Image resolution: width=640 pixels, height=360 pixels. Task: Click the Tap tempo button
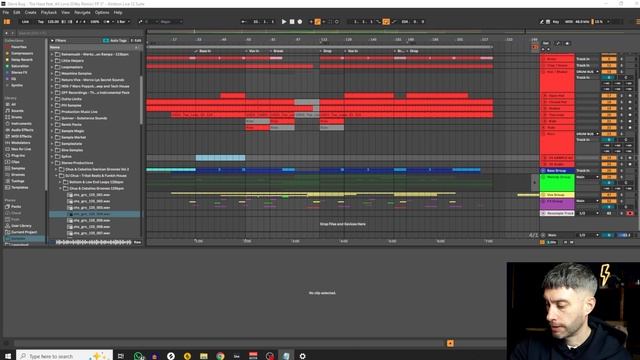(41, 22)
